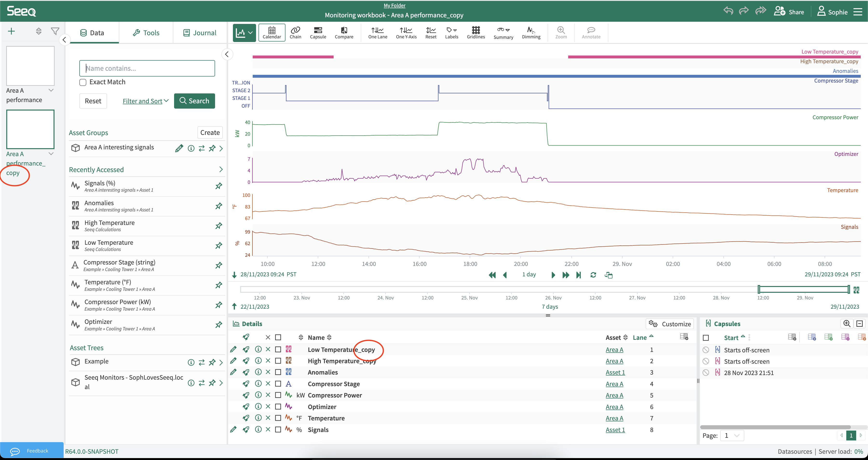This screenshot has height=460, width=868.
Task: Enable the Exact Match checkbox
Action: click(x=83, y=82)
